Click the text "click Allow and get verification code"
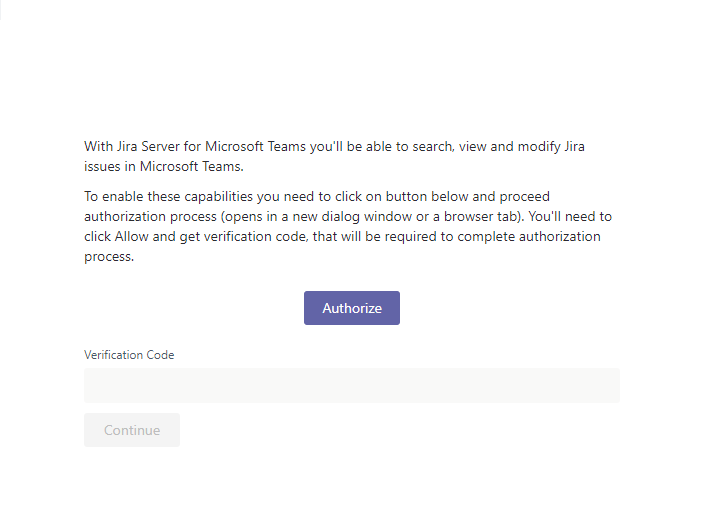The height and width of the screenshot is (520, 704). [x=199, y=236]
